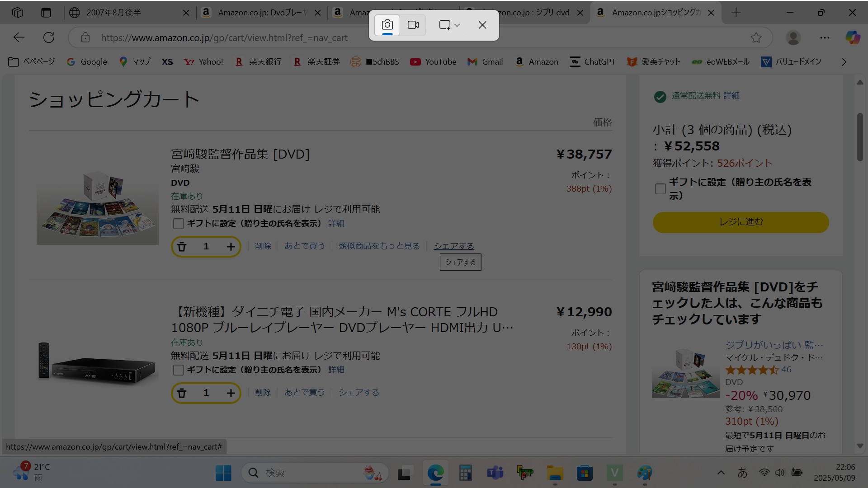The width and height of the screenshot is (868, 488).
Task: Open the recommended ジブリがいっぱい product link
Action: pyautogui.click(x=774, y=345)
